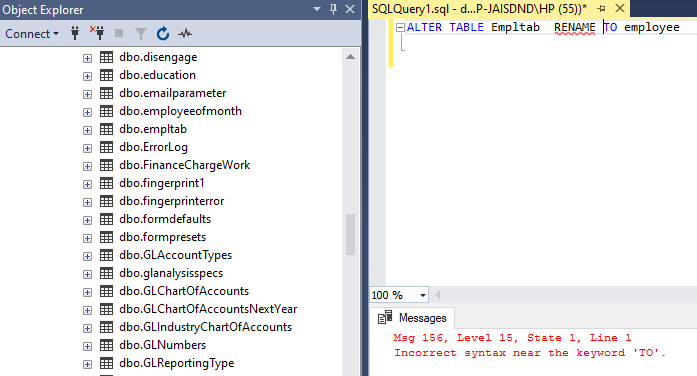Screen dimensions: 697x376
Task: Click the Stop square icon in toolbar
Action: coord(119,33)
